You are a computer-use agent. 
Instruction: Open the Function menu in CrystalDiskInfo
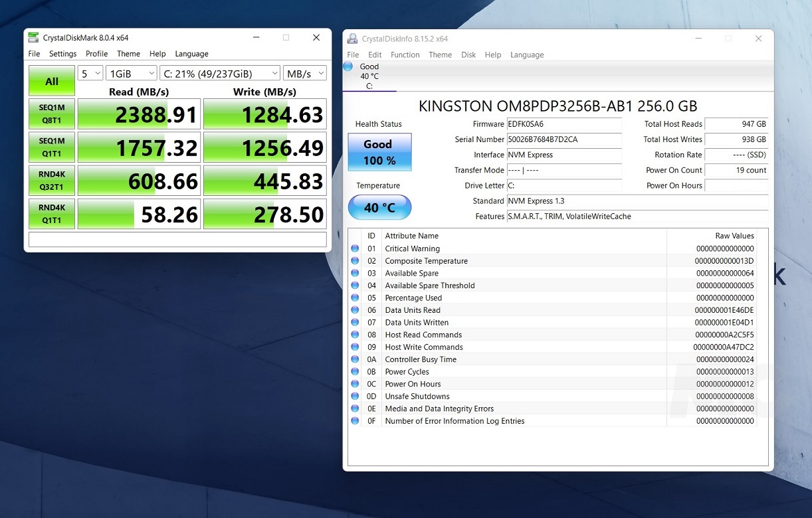(405, 55)
